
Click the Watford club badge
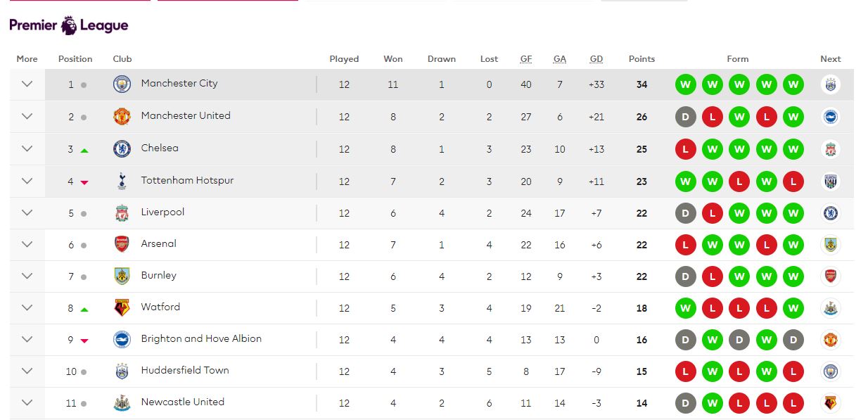(x=122, y=308)
